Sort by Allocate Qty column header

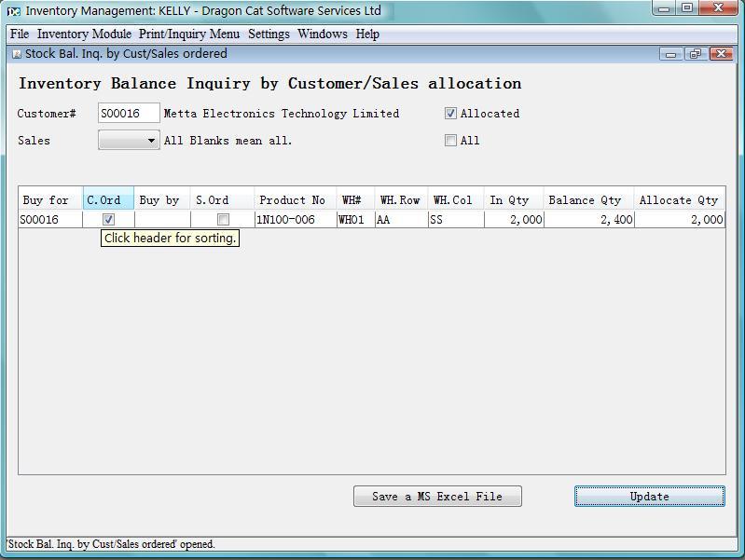680,200
